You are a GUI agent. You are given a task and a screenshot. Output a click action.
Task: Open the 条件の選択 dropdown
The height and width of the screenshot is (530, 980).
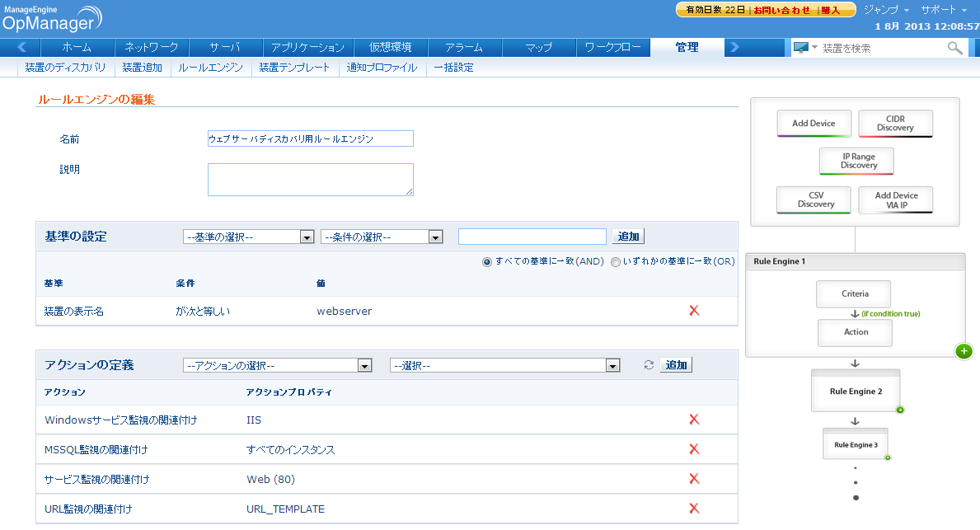point(382,237)
